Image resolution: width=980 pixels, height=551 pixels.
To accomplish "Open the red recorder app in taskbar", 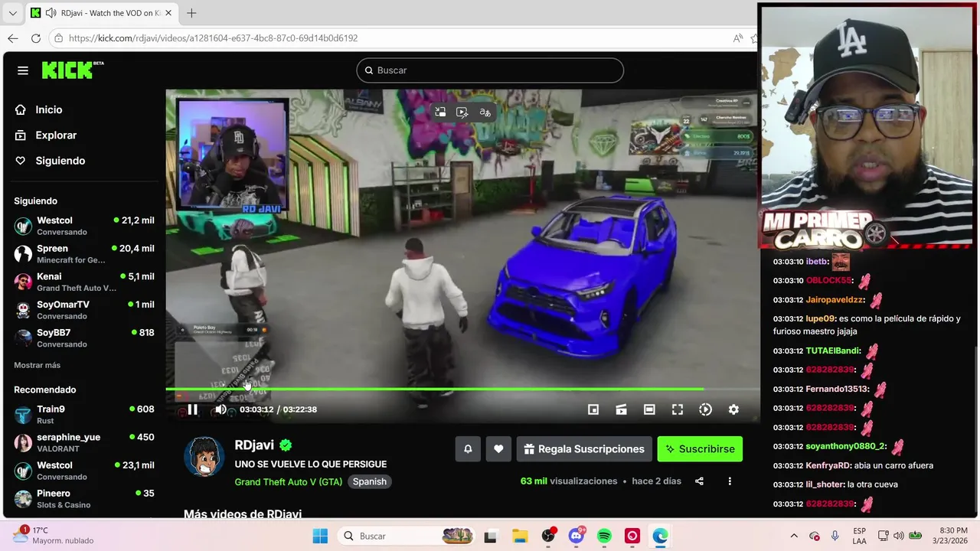I will coord(632,536).
